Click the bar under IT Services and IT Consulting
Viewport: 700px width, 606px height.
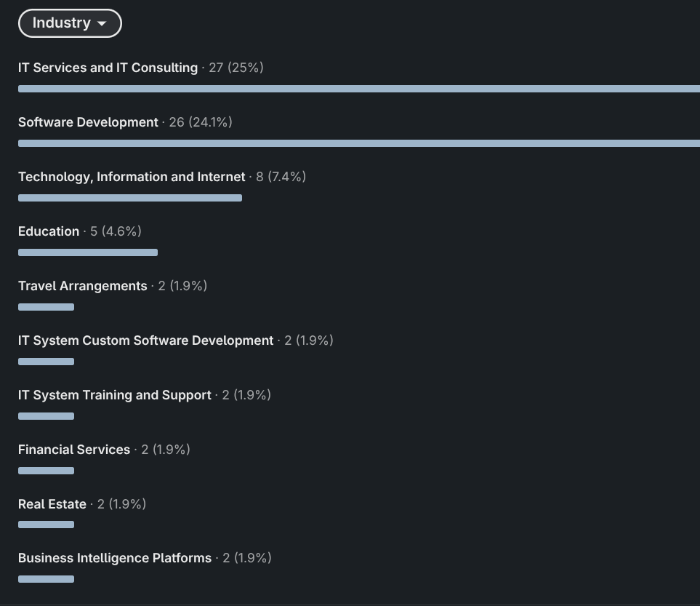click(x=359, y=89)
